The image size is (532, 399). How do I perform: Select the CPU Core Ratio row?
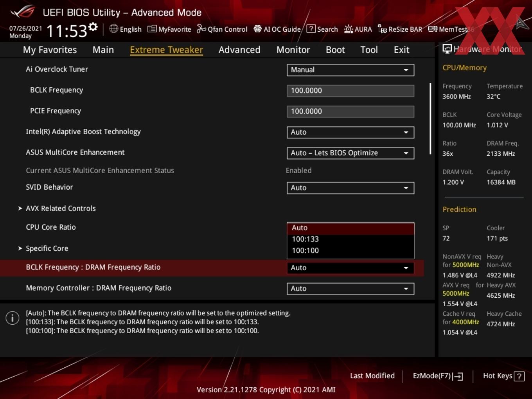[x=211, y=227]
